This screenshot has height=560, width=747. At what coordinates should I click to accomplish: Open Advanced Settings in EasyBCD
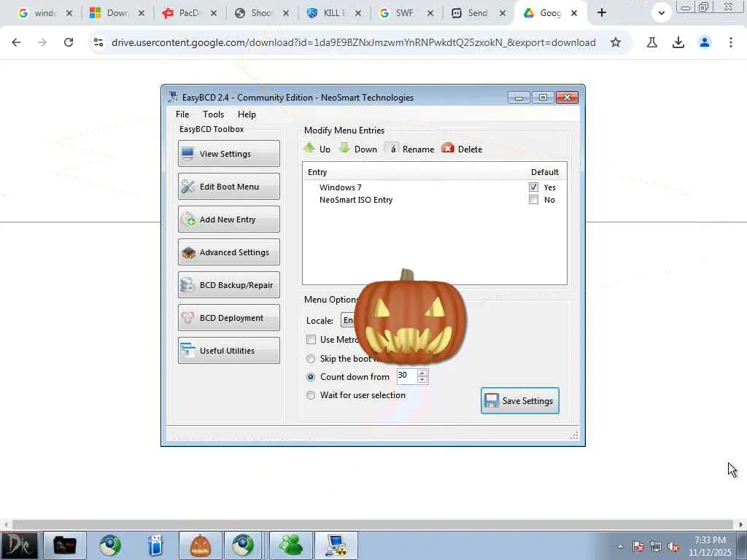[228, 252]
